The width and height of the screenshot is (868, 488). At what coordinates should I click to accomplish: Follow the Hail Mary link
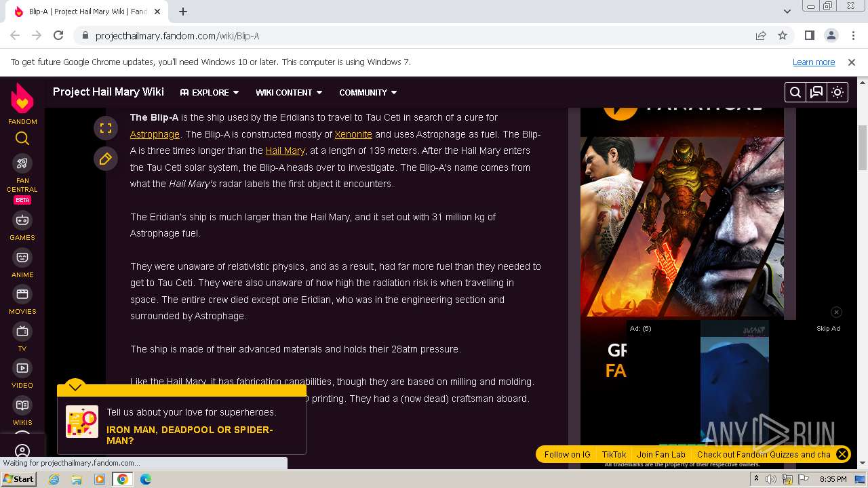coord(285,150)
